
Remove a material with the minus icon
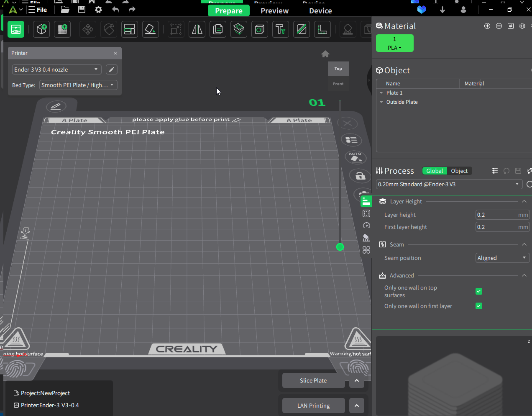pyautogui.click(x=499, y=26)
